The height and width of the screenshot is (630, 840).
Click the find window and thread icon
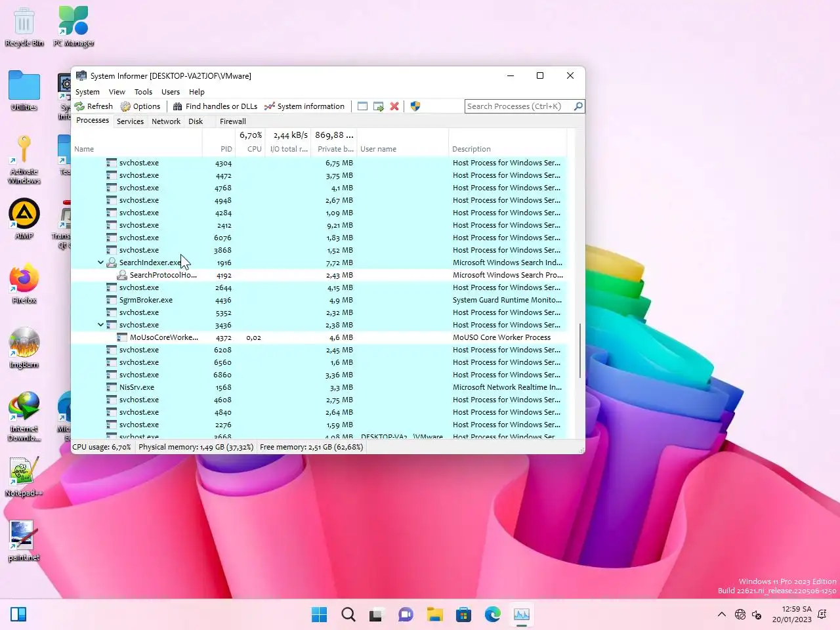(x=379, y=106)
